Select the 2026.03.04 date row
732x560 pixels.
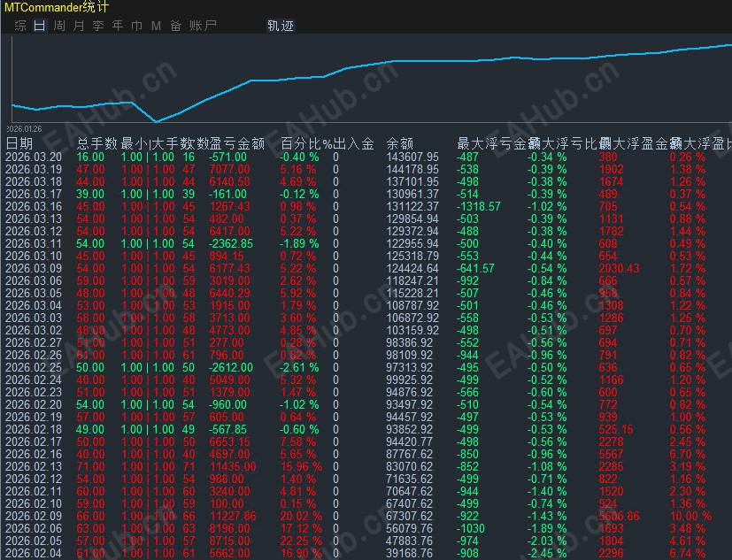tap(34, 305)
